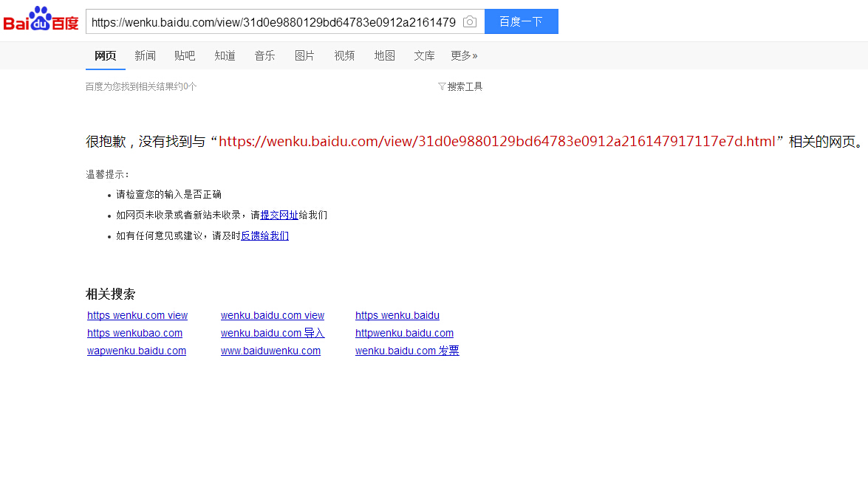
Task: Open related search 'https wenku.com view'
Action: pyautogui.click(x=137, y=315)
